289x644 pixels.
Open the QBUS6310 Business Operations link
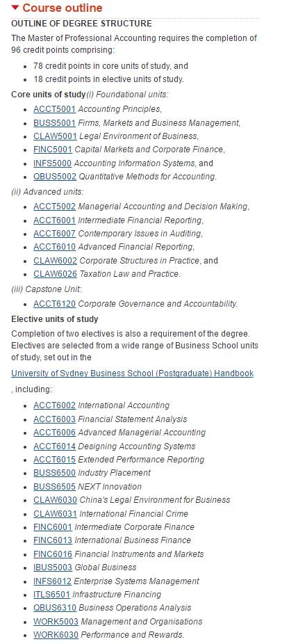(55, 608)
